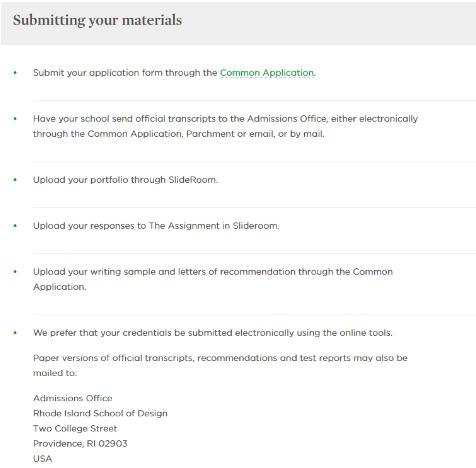Click the USA address line
This screenshot has width=476, height=468.
43,459
